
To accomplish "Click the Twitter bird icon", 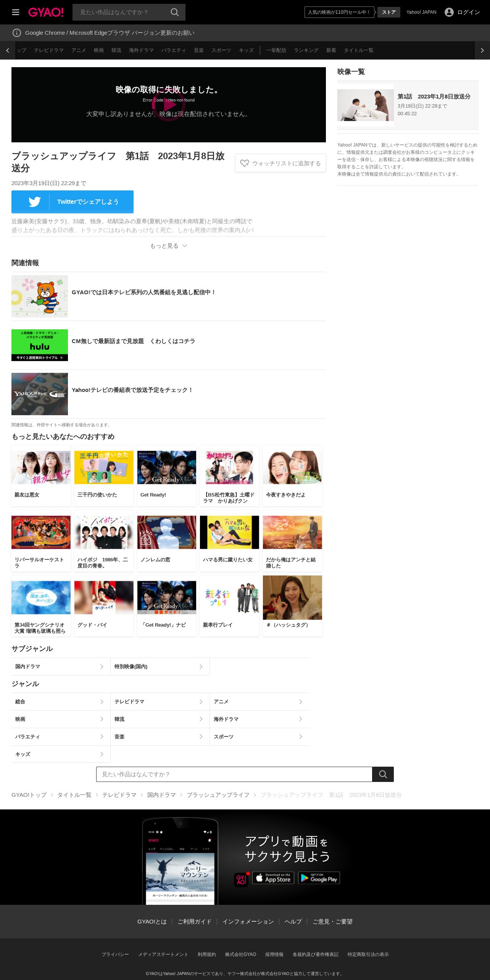I will [x=34, y=202].
